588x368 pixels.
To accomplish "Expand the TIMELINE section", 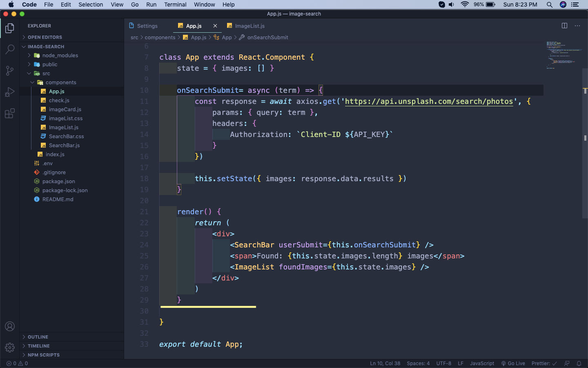I will (72, 346).
